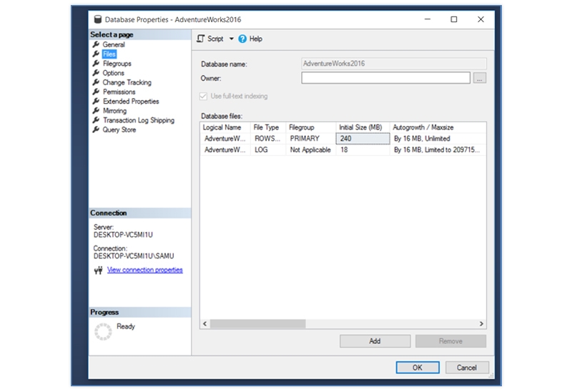The height and width of the screenshot is (392, 572).
Task: Click the wrench icon beside Mirroring
Action: coord(96,111)
